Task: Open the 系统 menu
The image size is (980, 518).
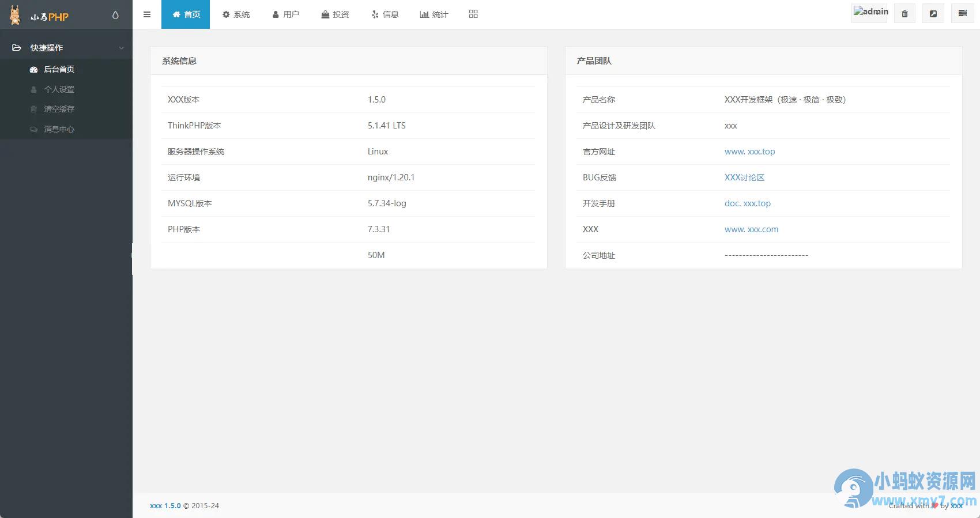Action: (236, 14)
